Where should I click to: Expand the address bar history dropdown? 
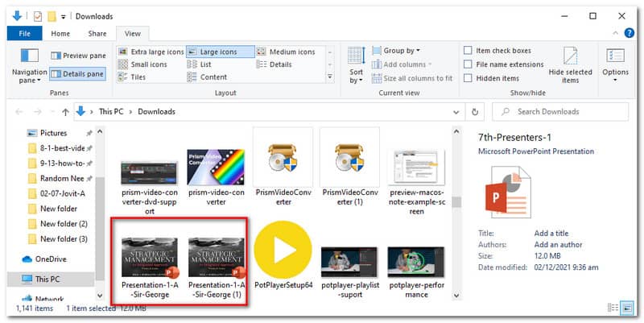coord(456,112)
